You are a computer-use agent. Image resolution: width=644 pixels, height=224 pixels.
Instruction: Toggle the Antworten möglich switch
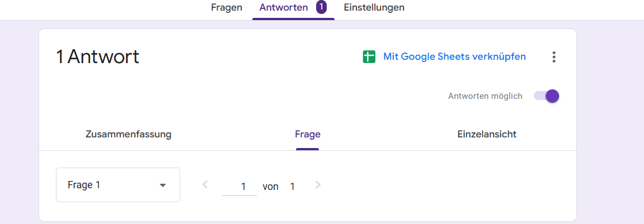tap(546, 96)
